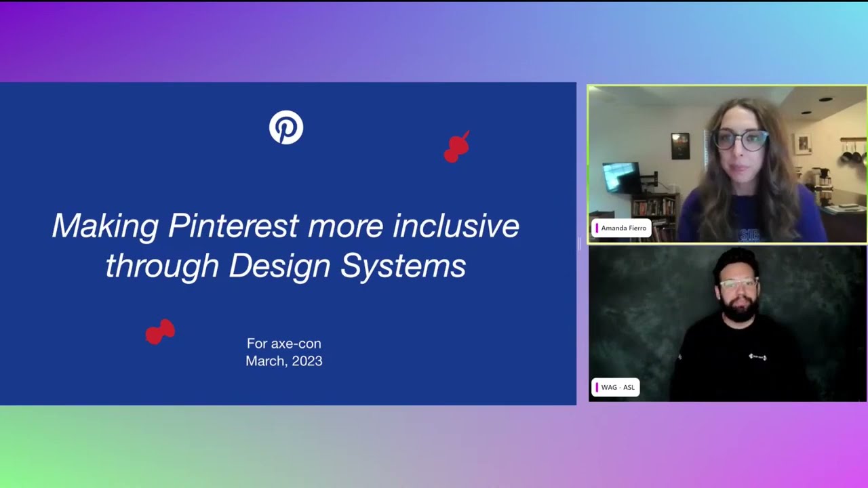
Task: Click the 'For axe-con' text
Action: point(284,344)
